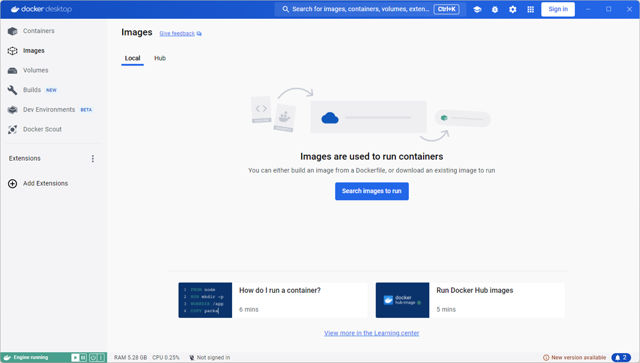Switch to the Hub tab
Screen dimensions: 640x363
(x=160, y=58)
